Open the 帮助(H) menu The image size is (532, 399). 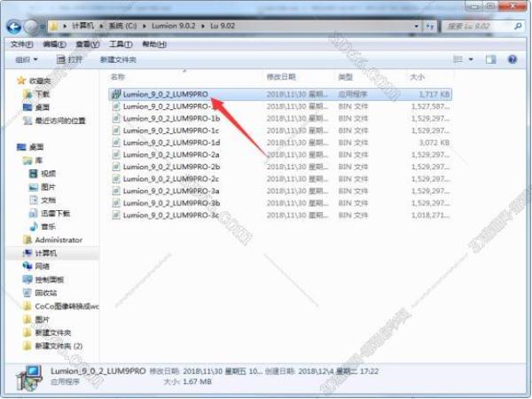click(154, 44)
